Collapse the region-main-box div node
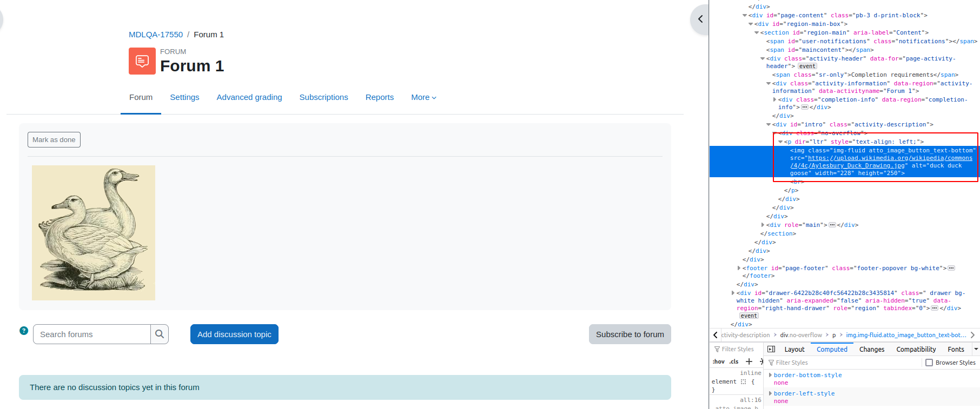980x409 pixels. tap(751, 24)
